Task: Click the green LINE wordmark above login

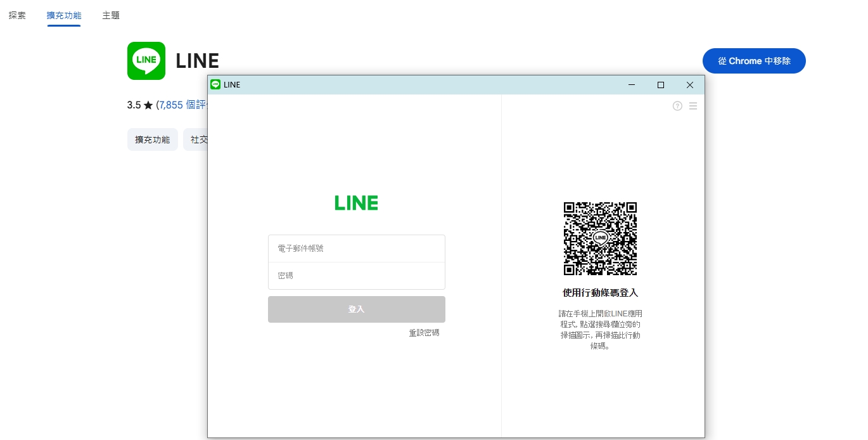Action: [356, 203]
